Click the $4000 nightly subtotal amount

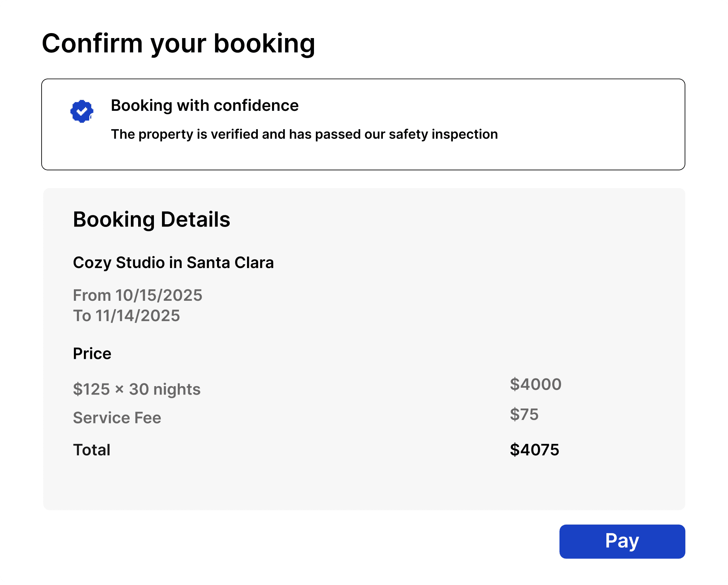click(x=535, y=384)
